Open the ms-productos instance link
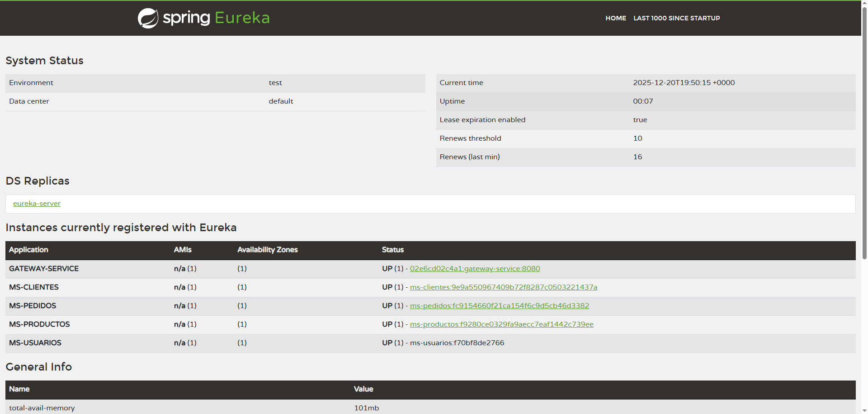 coord(501,324)
